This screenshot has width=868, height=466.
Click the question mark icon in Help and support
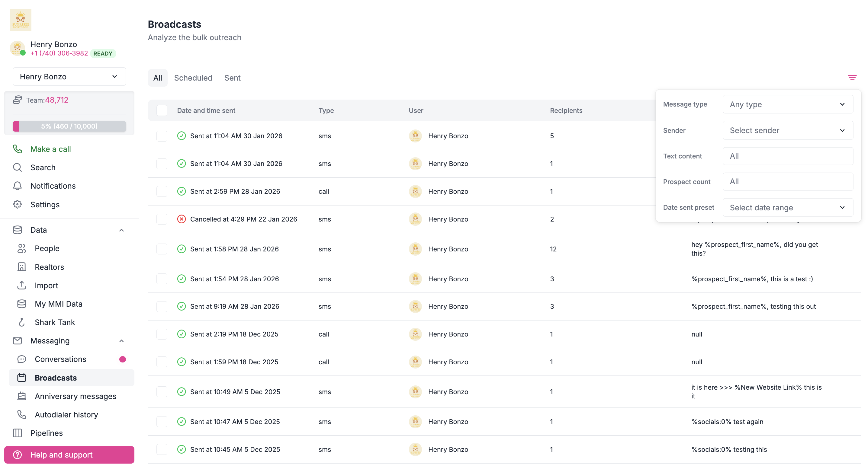coord(17,455)
